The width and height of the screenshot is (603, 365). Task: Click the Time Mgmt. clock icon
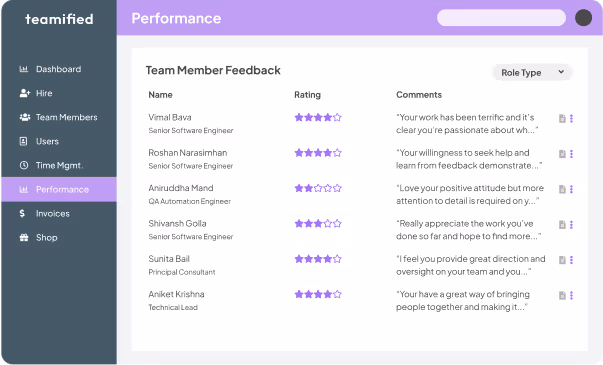pos(24,165)
